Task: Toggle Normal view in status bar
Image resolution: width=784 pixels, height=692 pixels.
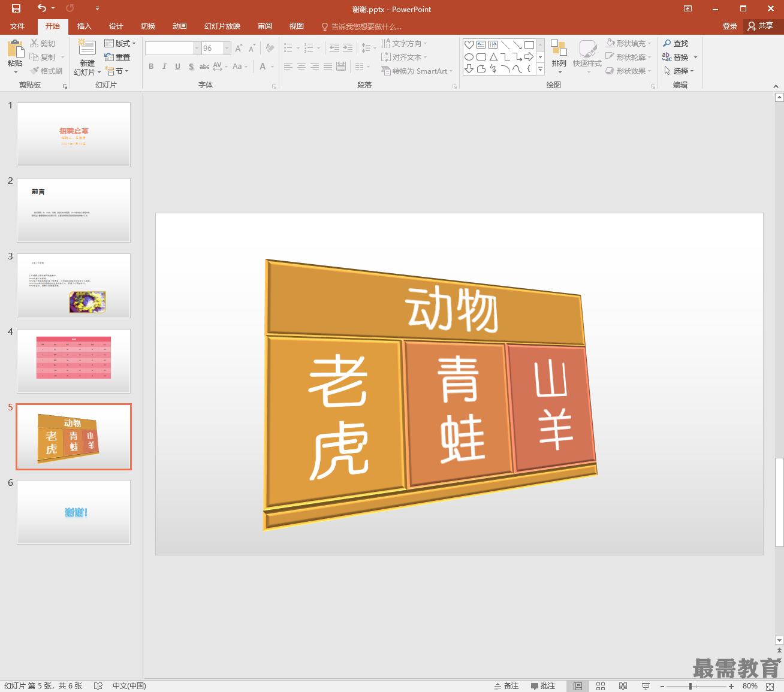Action: click(578, 686)
